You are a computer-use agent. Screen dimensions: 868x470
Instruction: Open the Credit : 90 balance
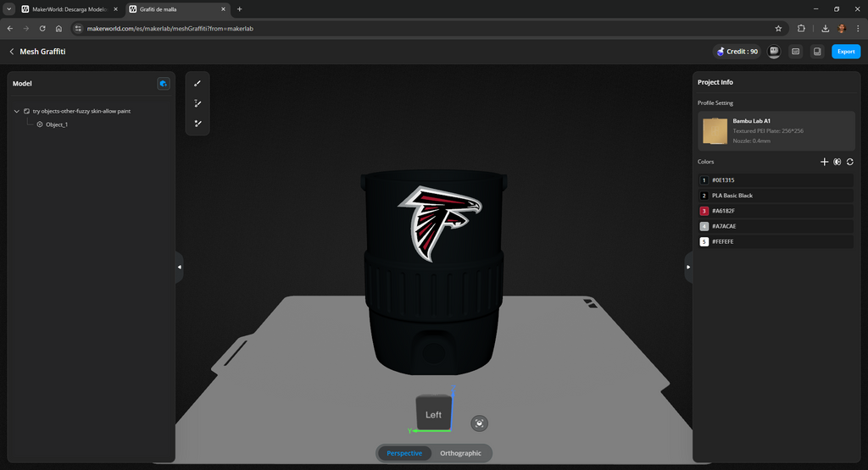click(x=737, y=52)
